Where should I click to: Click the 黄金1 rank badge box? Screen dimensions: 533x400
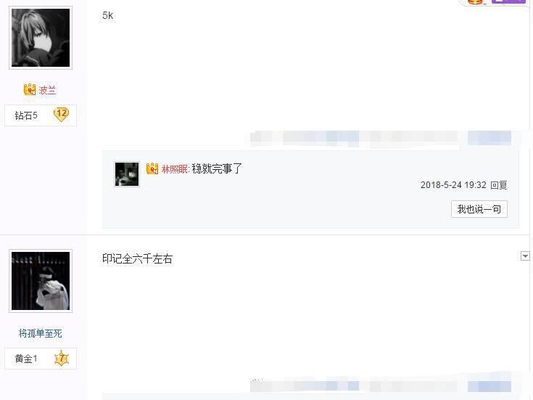click(40, 359)
